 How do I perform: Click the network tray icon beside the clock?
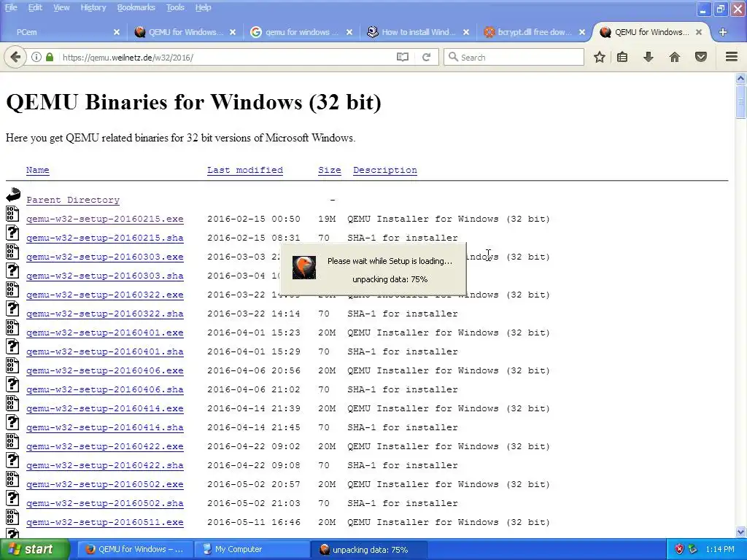[693, 549]
